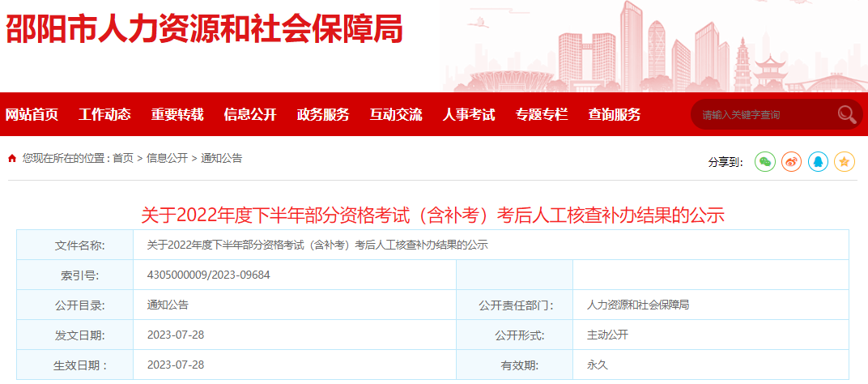The width and height of the screenshot is (868, 384).
Task: Select the 文件名称 value text
Action: pyautogui.click(x=317, y=245)
